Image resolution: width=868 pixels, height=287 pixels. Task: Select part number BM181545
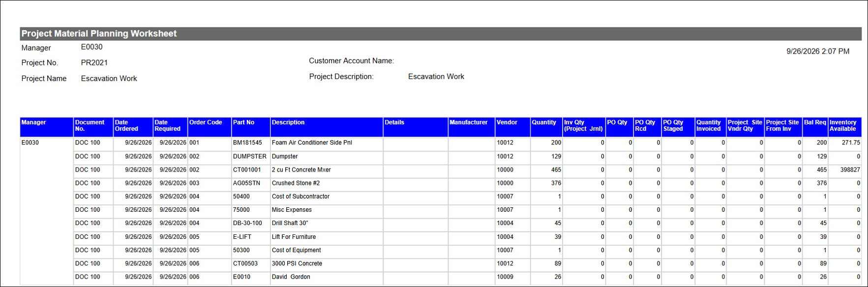click(247, 143)
